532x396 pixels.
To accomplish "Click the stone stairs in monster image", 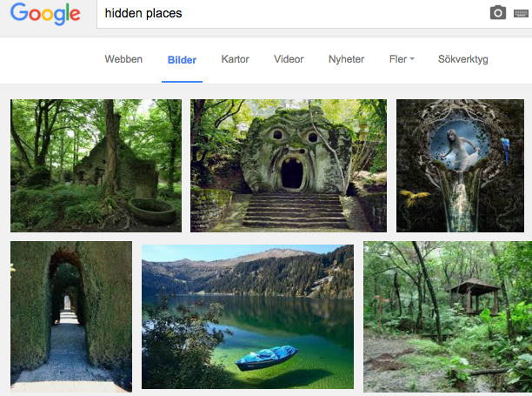I will click(293, 210).
